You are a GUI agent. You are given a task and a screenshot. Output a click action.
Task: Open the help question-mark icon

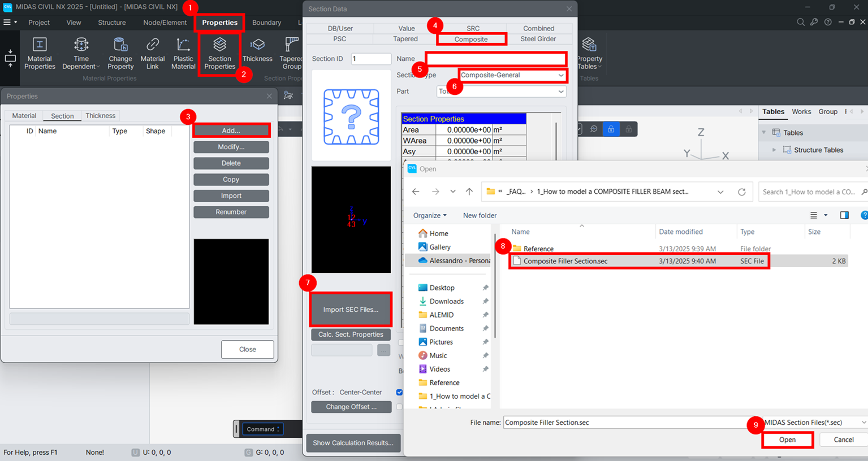828,22
